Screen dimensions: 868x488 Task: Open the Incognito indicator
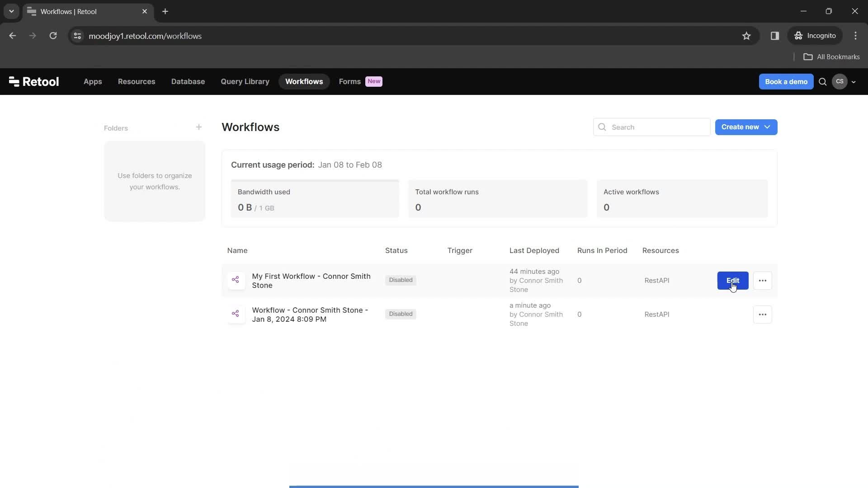coord(815,36)
